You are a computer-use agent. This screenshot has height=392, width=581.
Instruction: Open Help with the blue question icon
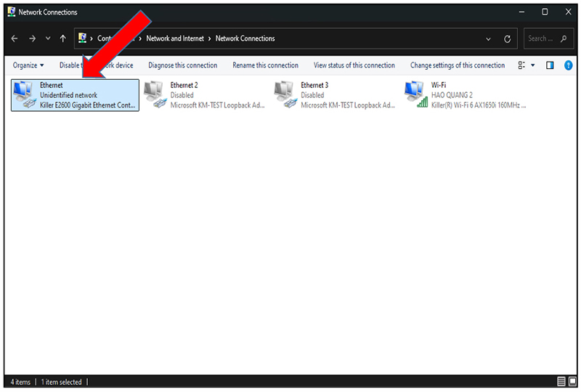568,65
